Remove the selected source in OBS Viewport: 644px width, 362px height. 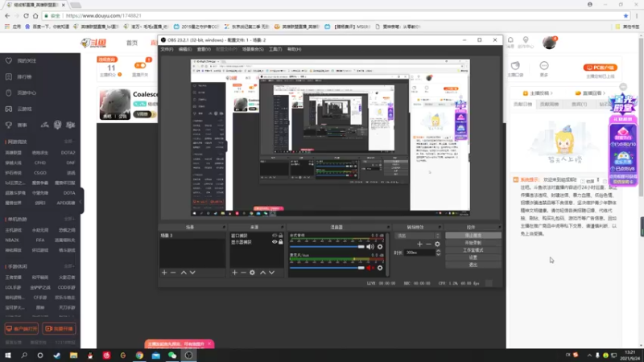click(243, 273)
